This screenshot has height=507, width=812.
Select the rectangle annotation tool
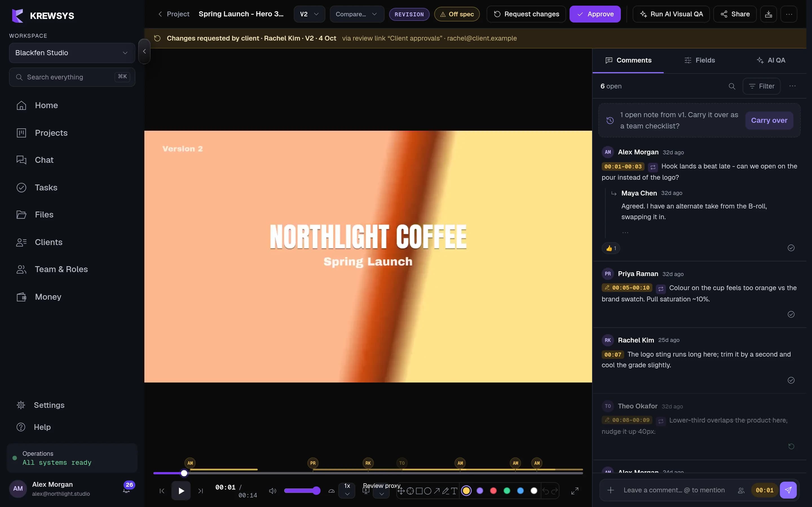(x=419, y=491)
